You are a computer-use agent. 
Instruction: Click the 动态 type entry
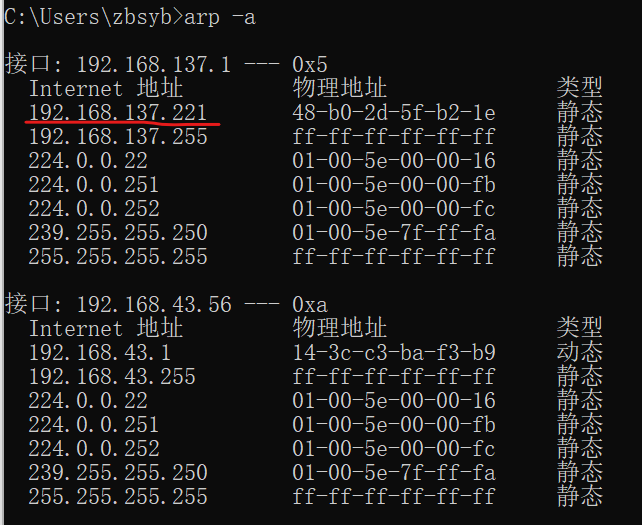(x=579, y=352)
